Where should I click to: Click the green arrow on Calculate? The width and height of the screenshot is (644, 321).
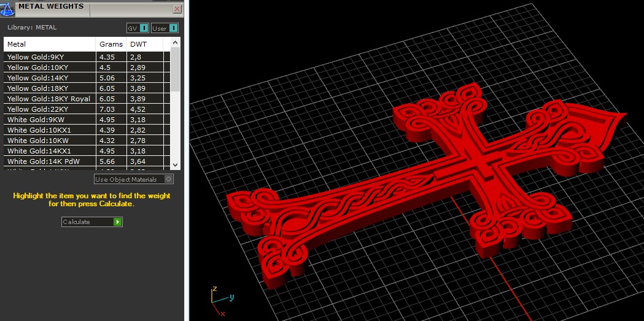coord(117,222)
